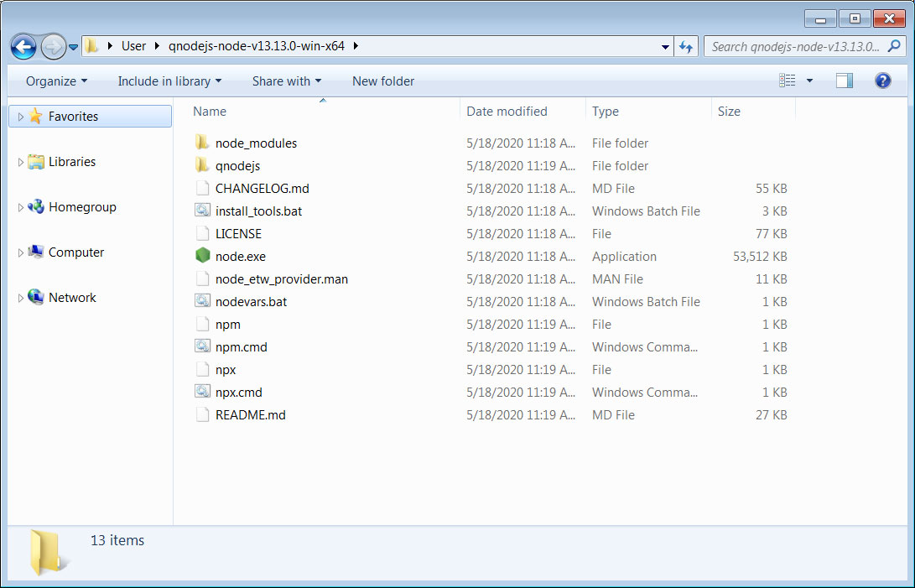Maximize the Explorer window
The image size is (915, 588).
855,18
